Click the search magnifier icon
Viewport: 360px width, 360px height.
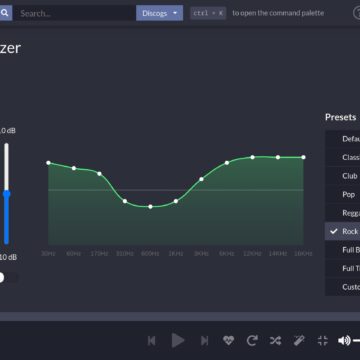5,13
